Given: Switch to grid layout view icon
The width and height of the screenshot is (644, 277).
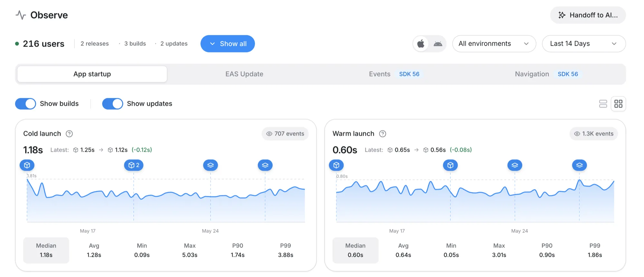Looking at the screenshot, I should click(618, 104).
